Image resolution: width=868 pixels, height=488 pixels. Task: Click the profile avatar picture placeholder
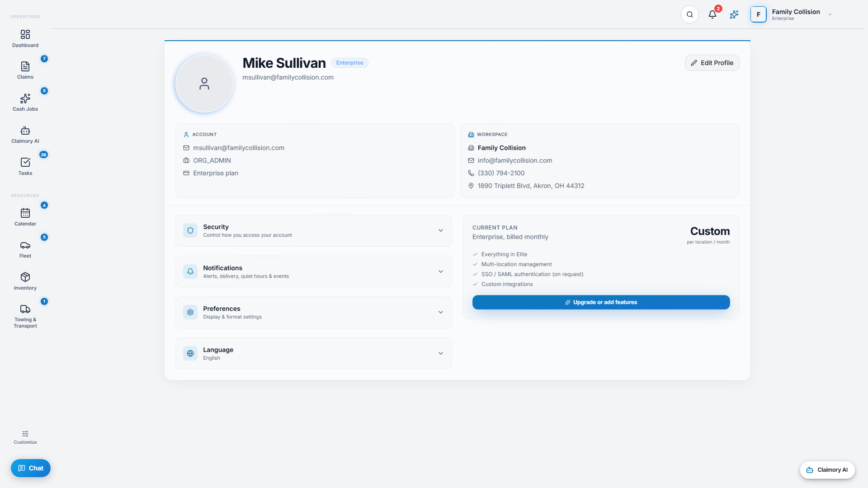[x=204, y=84]
